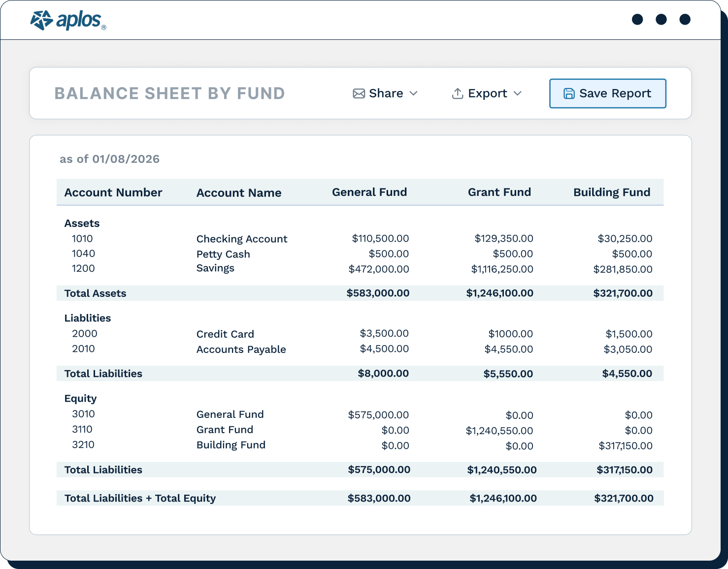Select account number 3110

click(82, 429)
